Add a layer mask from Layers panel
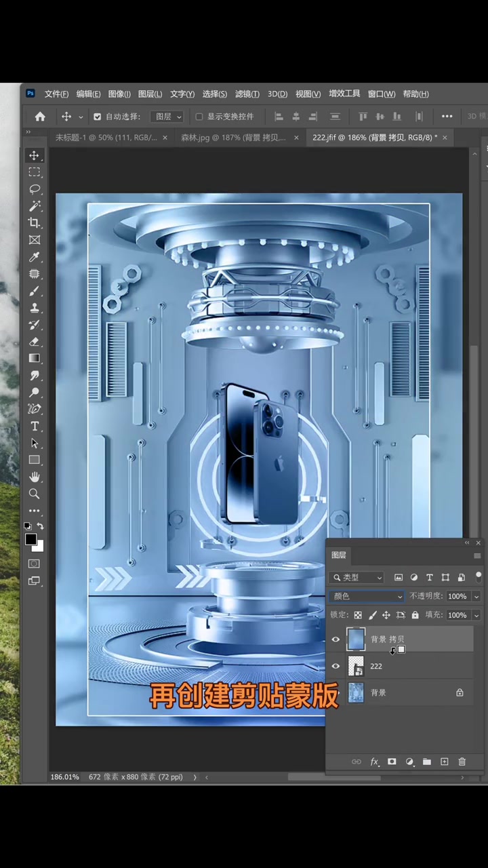The image size is (488, 868). point(392,762)
